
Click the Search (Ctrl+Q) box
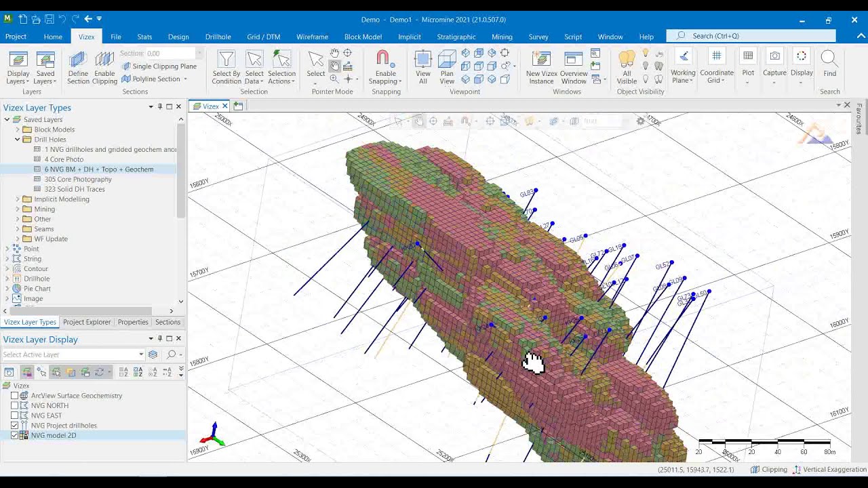(x=751, y=36)
